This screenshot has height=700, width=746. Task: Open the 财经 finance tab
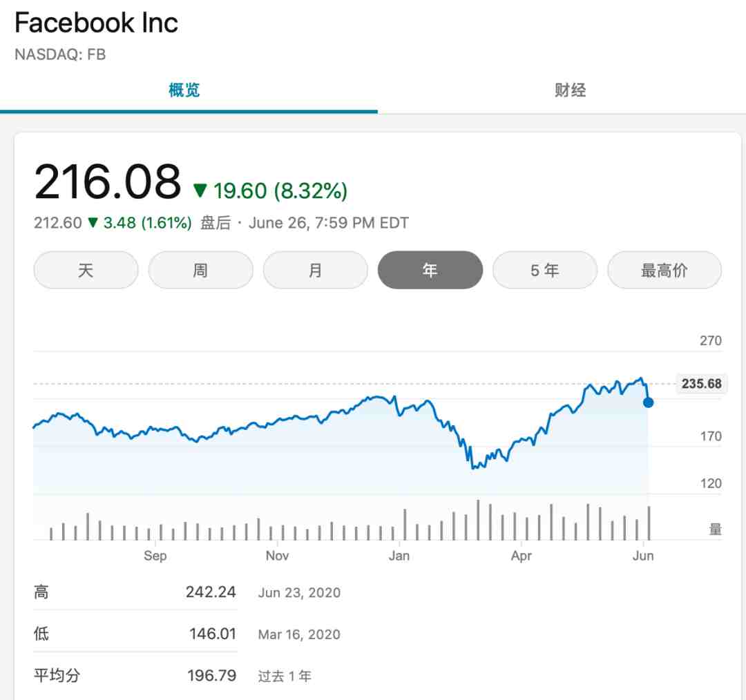tap(570, 90)
